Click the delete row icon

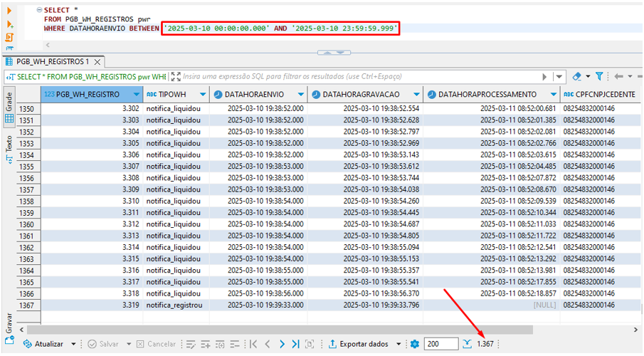pyautogui.click(x=235, y=345)
